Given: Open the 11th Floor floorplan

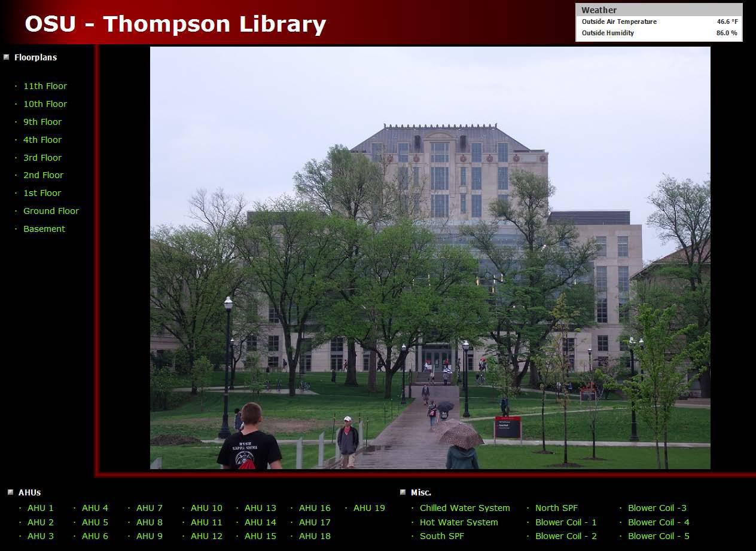Looking at the screenshot, I should [45, 86].
